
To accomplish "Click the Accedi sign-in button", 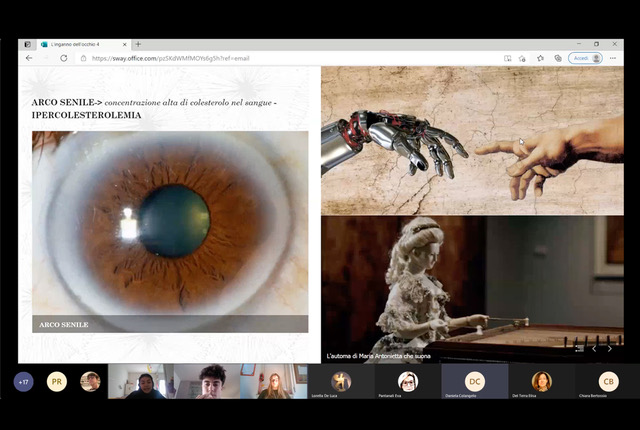I will (585, 58).
